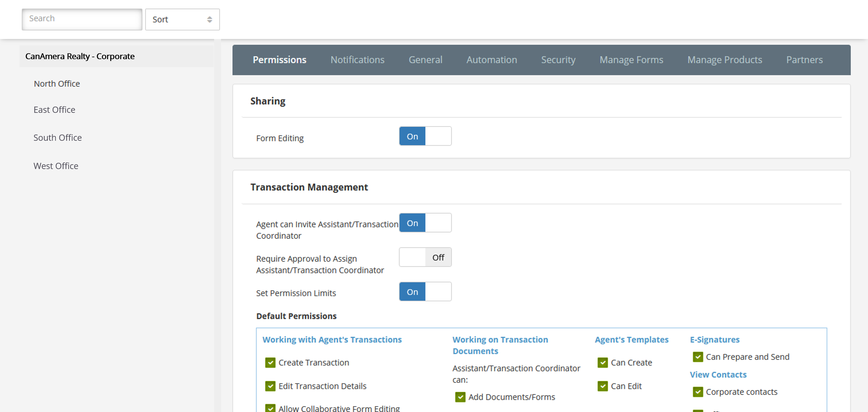Image resolution: width=868 pixels, height=412 pixels.
Task: Select the Automation tab
Action: click(492, 60)
